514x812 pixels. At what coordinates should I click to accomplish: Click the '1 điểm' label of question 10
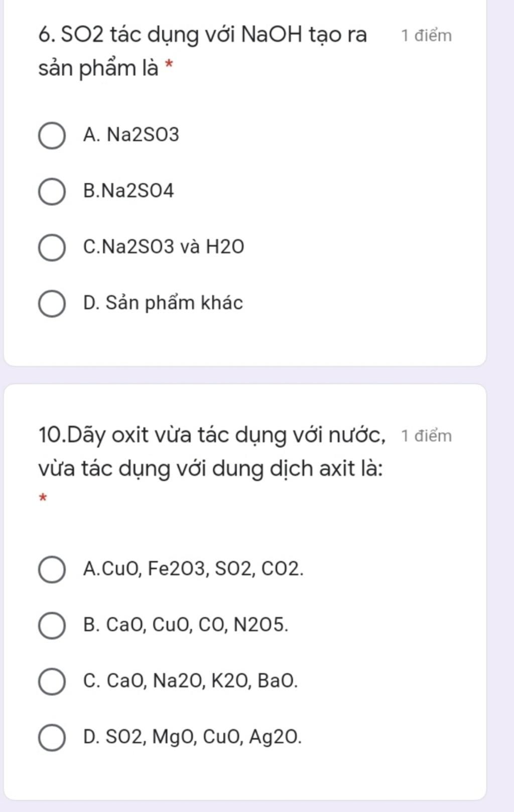pos(427,436)
